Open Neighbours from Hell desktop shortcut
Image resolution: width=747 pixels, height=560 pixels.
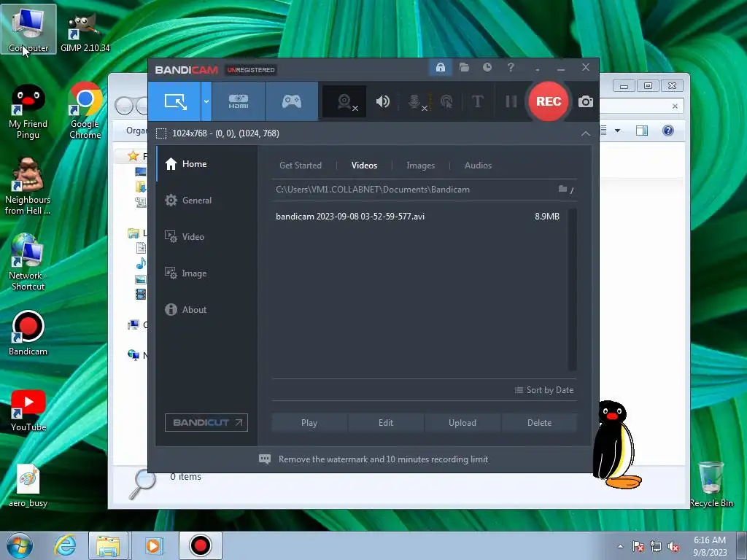[x=28, y=186]
